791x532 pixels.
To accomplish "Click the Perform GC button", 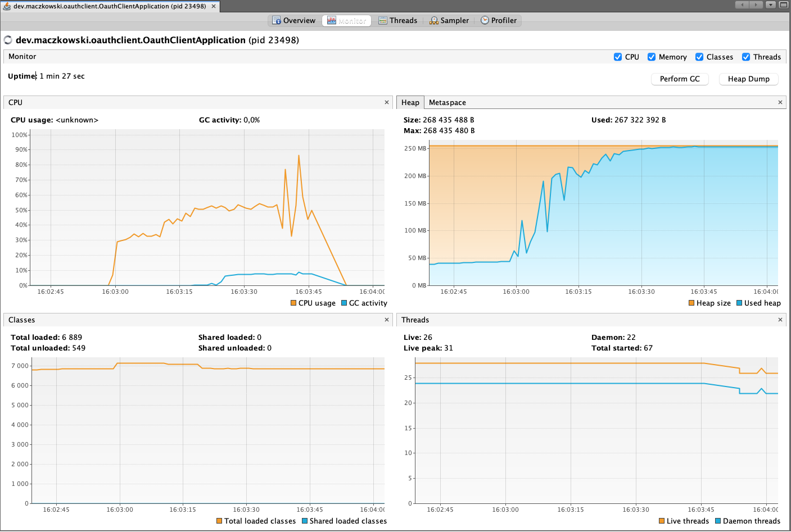I will pyautogui.click(x=680, y=79).
